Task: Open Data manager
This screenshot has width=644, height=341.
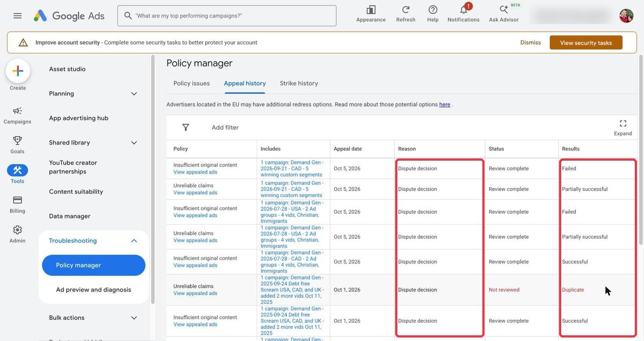Action: (x=70, y=216)
